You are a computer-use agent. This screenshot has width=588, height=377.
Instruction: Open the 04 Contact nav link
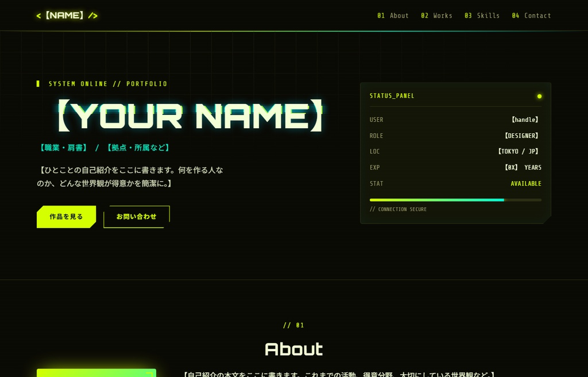pyautogui.click(x=531, y=16)
